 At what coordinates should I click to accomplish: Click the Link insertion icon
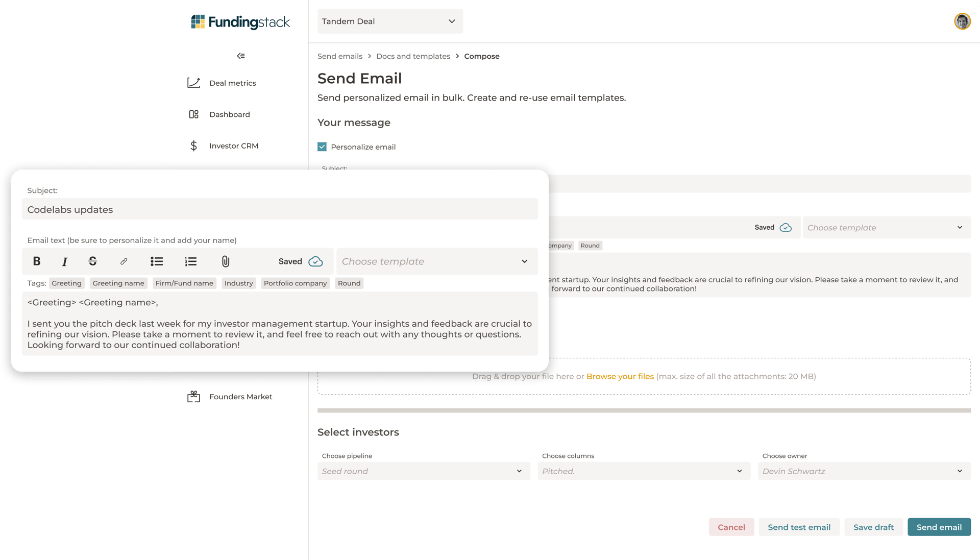[x=123, y=261]
